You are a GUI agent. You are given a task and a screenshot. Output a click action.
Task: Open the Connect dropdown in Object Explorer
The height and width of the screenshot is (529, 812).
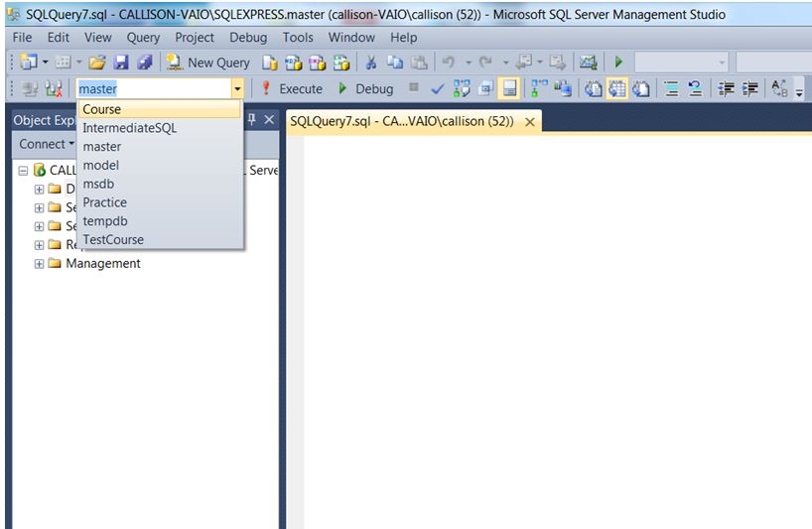click(x=47, y=144)
